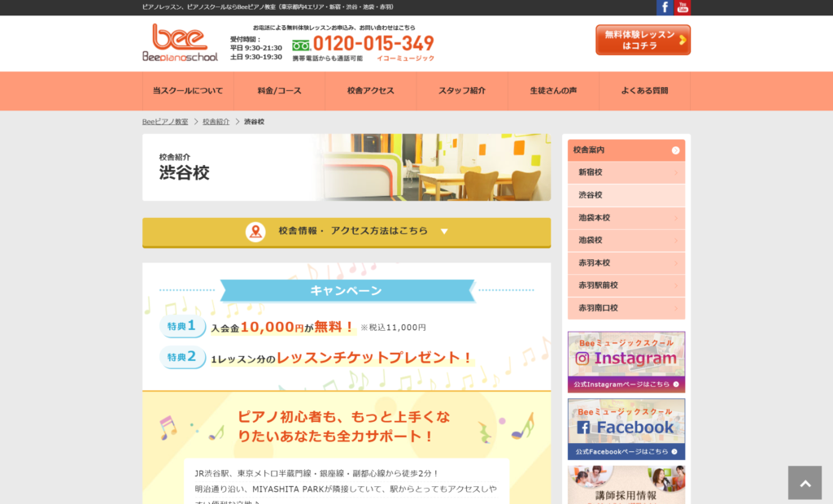Click the 無料体験レッスンはコチラ button
This screenshot has width=833, height=504.
point(643,40)
